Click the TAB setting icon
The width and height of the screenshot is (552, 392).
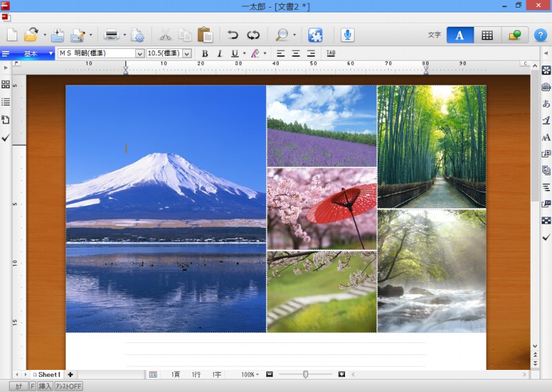coord(331,53)
